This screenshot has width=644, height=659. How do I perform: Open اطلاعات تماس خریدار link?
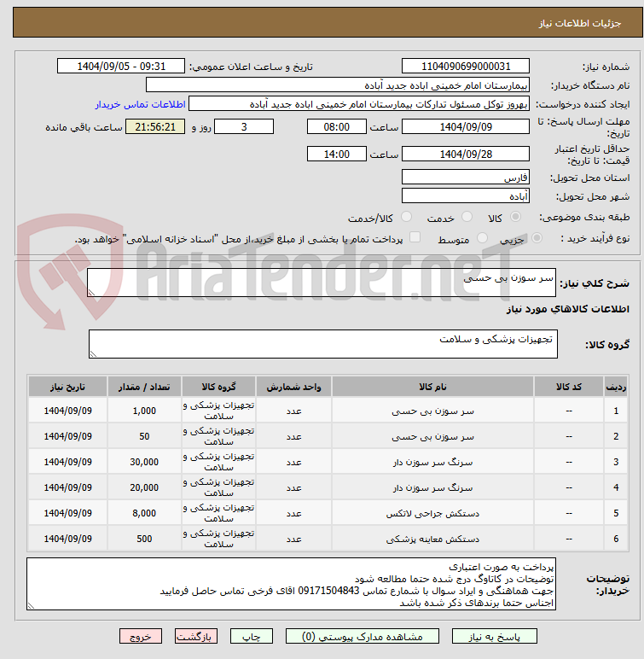(x=140, y=104)
